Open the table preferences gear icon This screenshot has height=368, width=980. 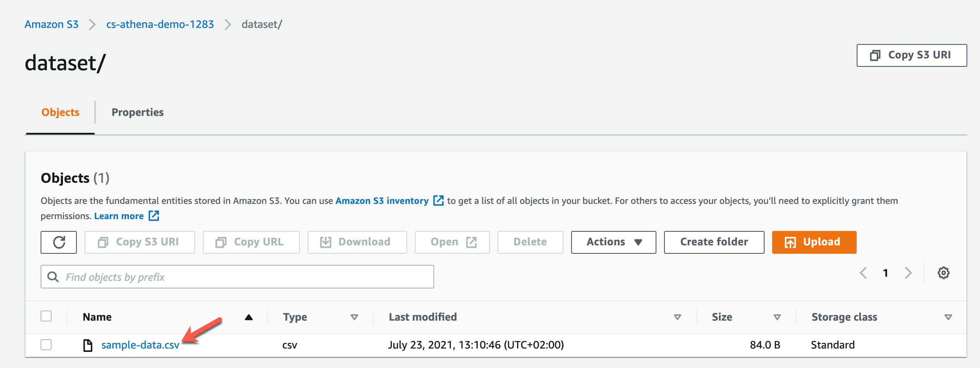[943, 273]
